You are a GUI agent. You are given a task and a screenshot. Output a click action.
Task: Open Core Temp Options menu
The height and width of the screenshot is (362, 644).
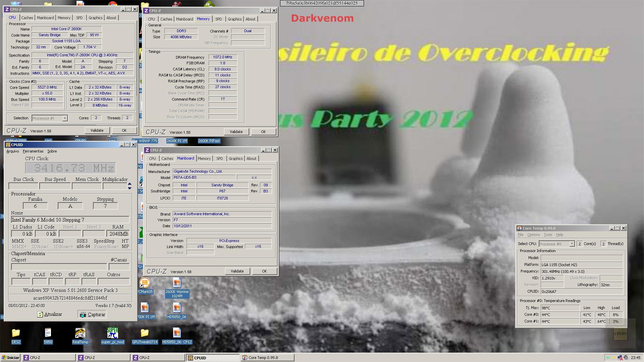click(533, 235)
